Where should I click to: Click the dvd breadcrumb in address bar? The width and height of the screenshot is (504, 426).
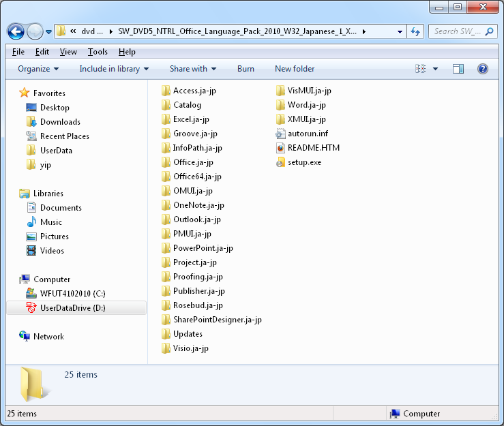pos(92,31)
